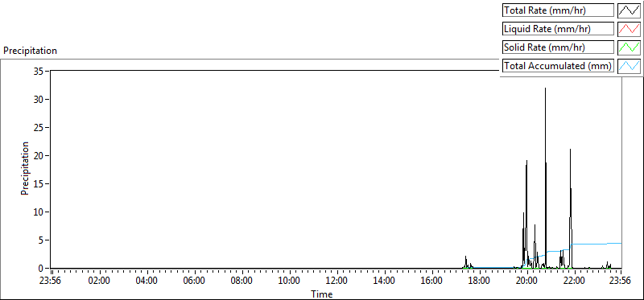Screen dimensions: 644x300
Task: Click the blue accumulated line at right edge
Action: tap(619, 244)
